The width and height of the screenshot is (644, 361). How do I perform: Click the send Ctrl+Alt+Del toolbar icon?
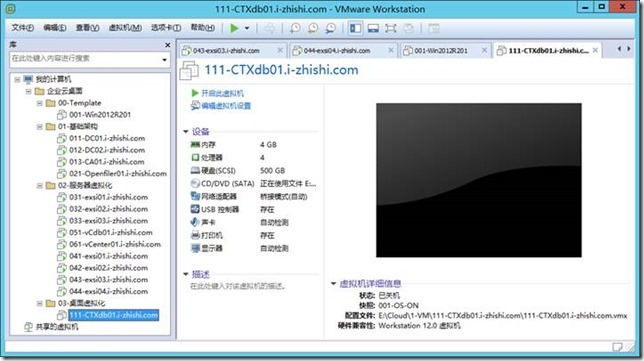pyautogui.click(x=270, y=28)
